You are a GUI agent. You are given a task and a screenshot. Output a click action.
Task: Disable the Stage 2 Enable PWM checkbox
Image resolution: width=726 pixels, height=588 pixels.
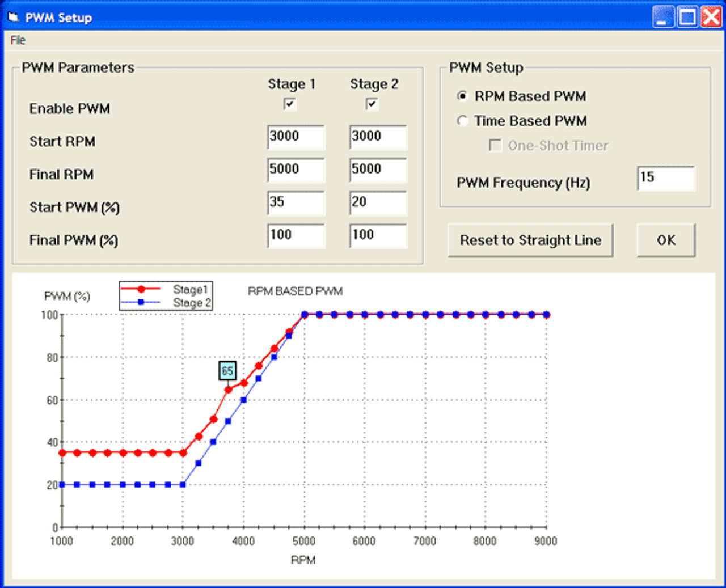[372, 104]
